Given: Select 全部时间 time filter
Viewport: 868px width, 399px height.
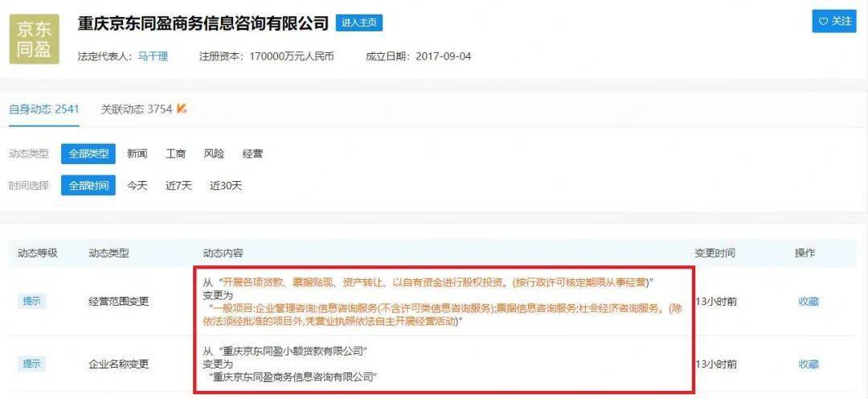Looking at the screenshot, I should click(x=88, y=186).
